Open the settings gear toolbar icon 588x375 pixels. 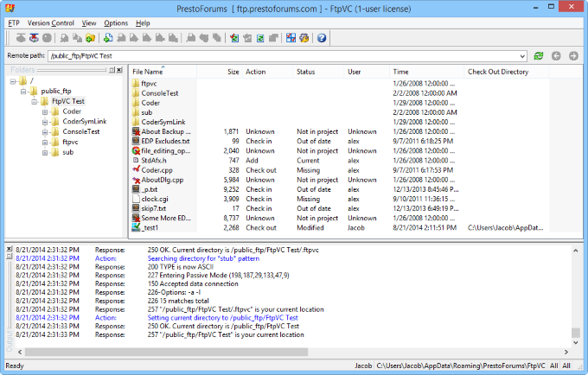[x=304, y=38]
